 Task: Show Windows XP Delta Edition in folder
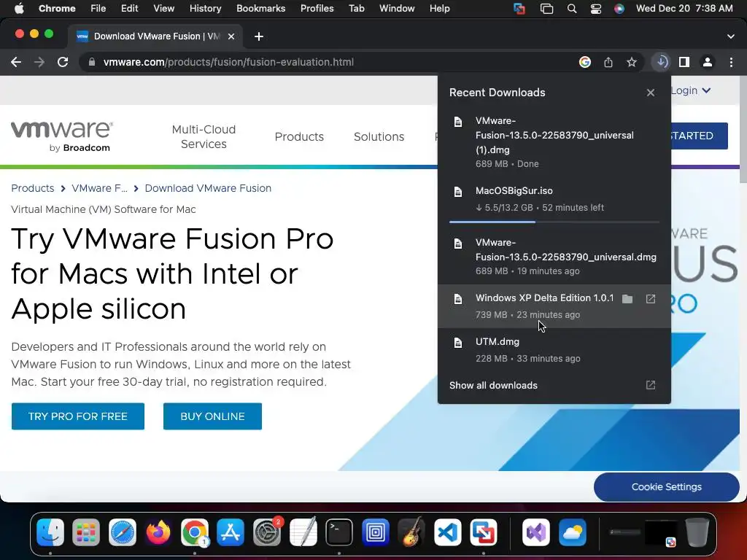(627, 299)
